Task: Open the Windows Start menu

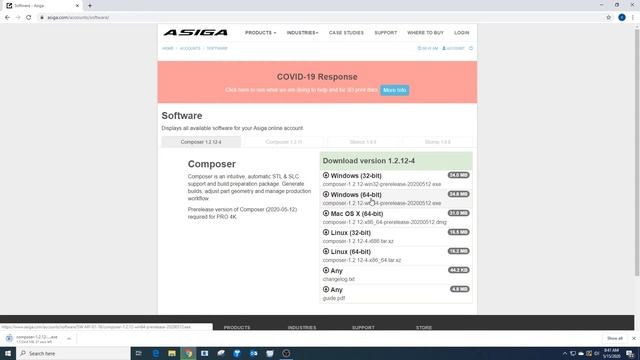Action: [8, 353]
